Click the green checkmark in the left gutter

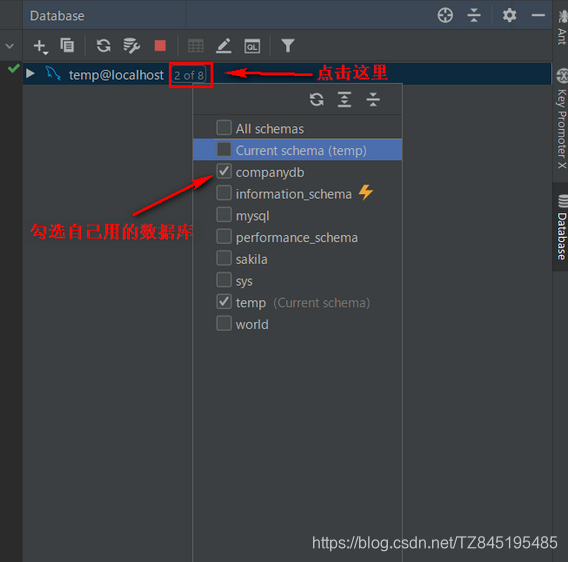coord(14,68)
